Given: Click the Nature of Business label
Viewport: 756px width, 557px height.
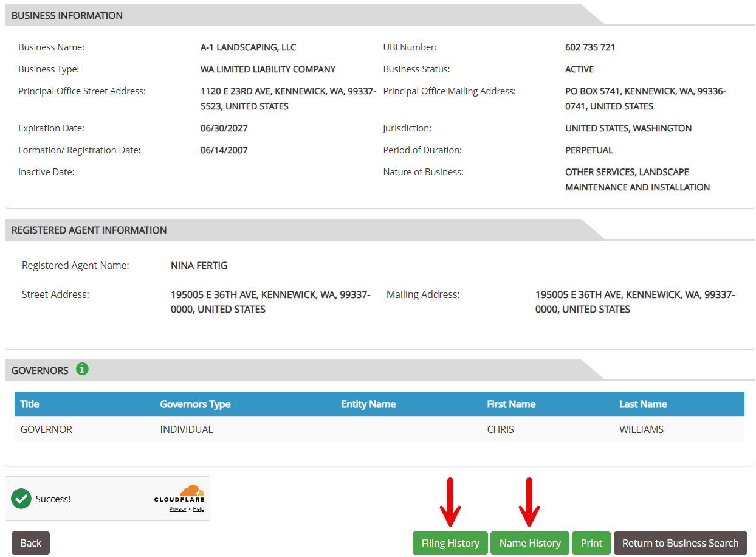Looking at the screenshot, I should tap(423, 172).
